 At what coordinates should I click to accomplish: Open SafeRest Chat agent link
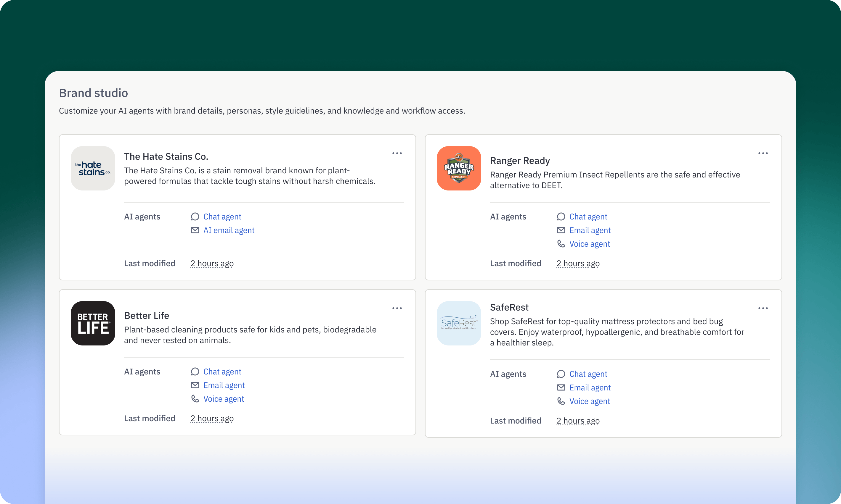[588, 374]
